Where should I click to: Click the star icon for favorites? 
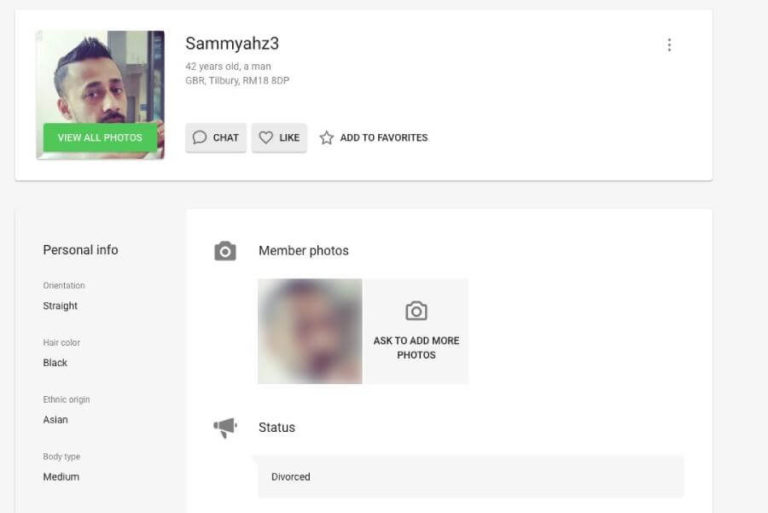pyautogui.click(x=327, y=138)
